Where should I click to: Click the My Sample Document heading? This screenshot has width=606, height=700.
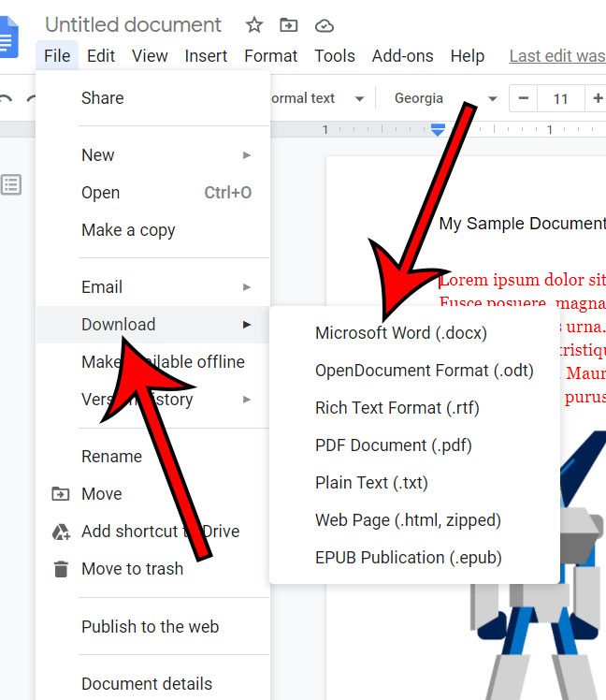coord(522,224)
